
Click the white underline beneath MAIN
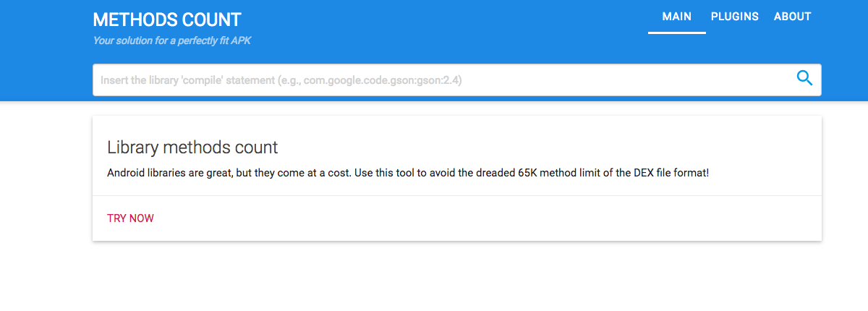(677, 33)
